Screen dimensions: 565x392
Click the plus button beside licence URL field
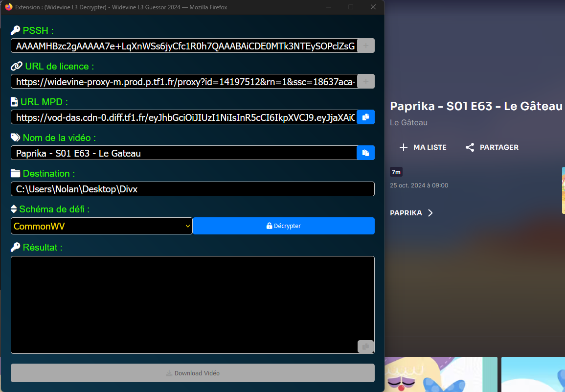click(366, 82)
